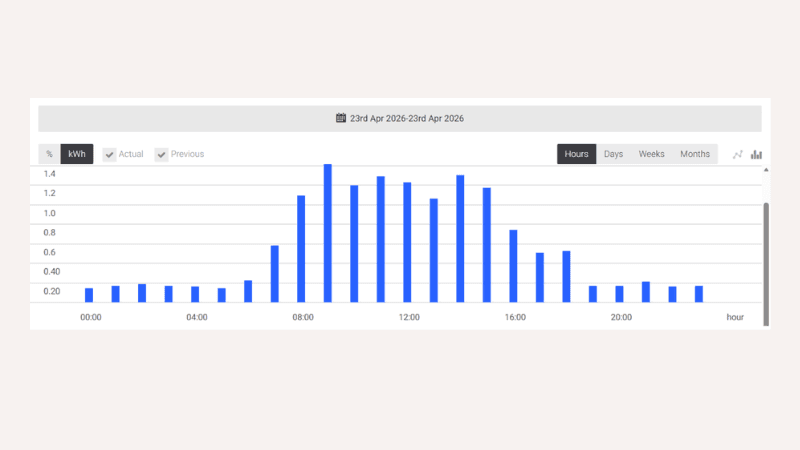Click the 00:00 bar in chart

(x=89, y=295)
